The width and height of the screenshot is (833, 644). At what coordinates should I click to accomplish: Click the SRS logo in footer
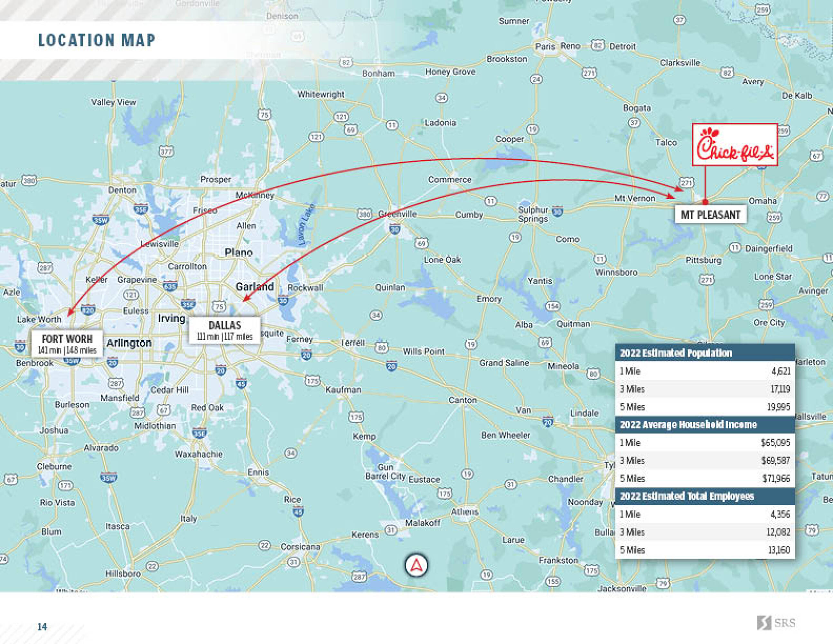(x=776, y=623)
